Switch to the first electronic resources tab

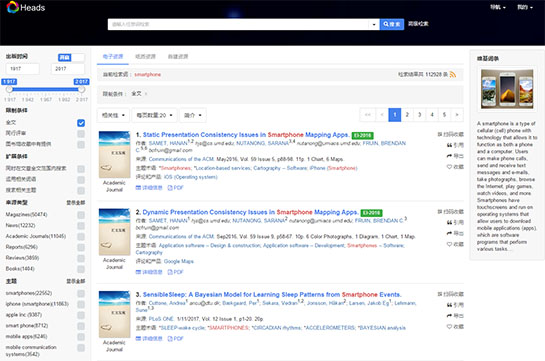[x=113, y=57]
